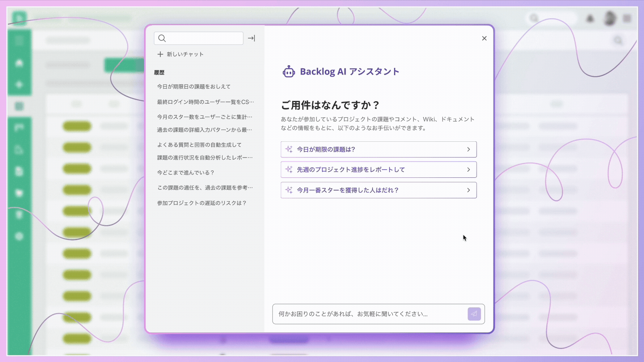Click the home icon in the green background sidebar

[x=19, y=63]
